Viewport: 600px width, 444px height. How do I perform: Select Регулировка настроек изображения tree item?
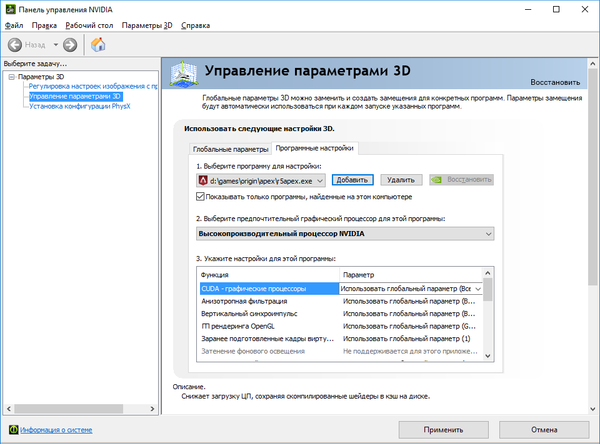[x=93, y=86]
